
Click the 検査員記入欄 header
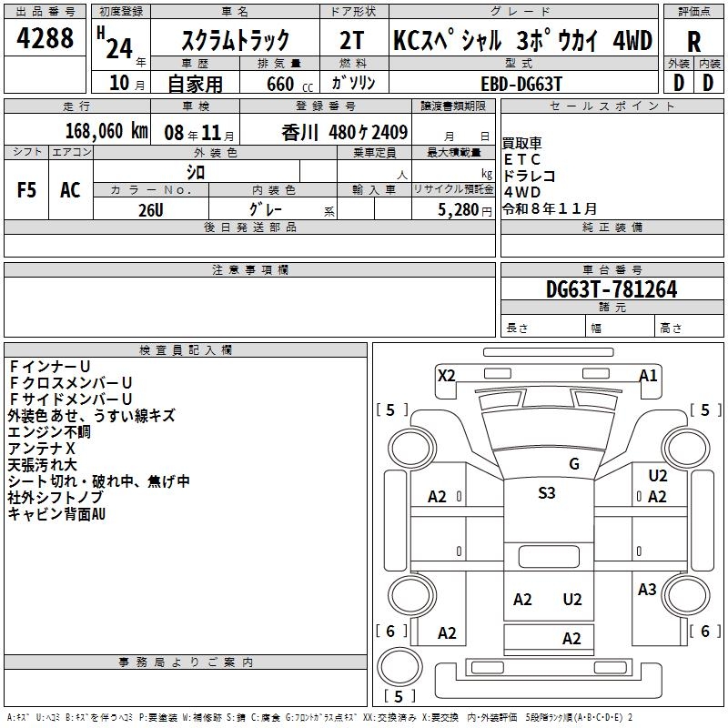[186, 350]
